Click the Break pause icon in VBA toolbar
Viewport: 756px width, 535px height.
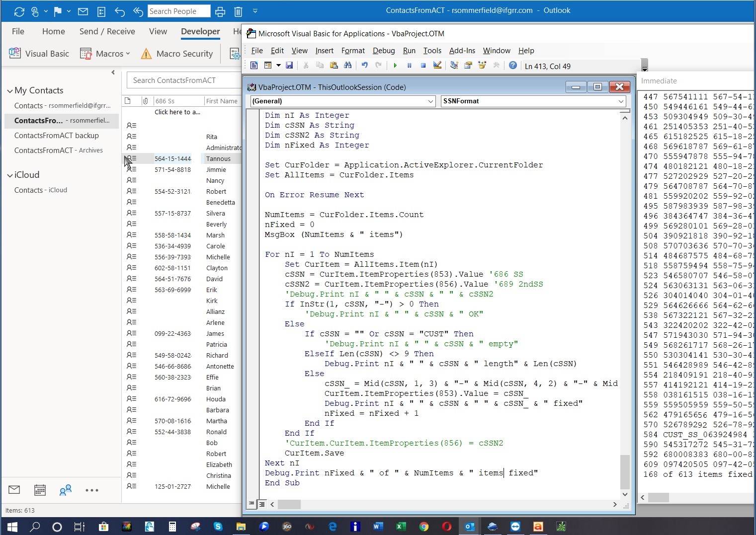(409, 65)
